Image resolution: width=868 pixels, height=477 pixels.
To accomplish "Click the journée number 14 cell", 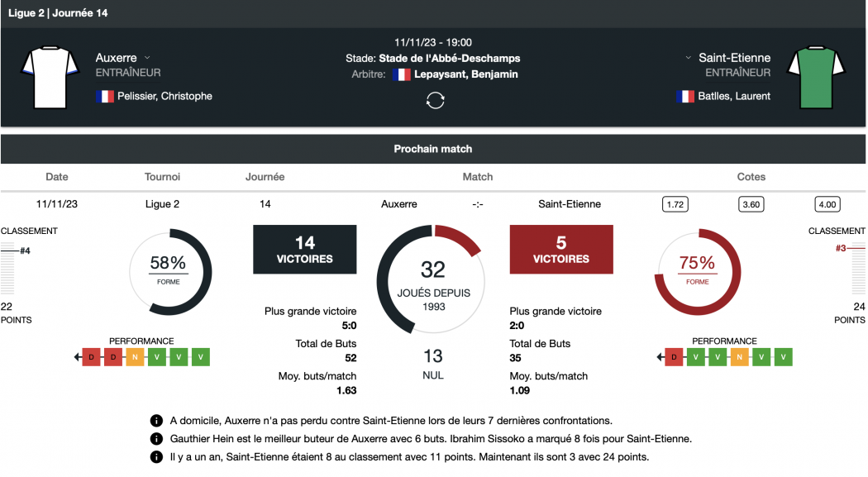I will (x=265, y=204).
